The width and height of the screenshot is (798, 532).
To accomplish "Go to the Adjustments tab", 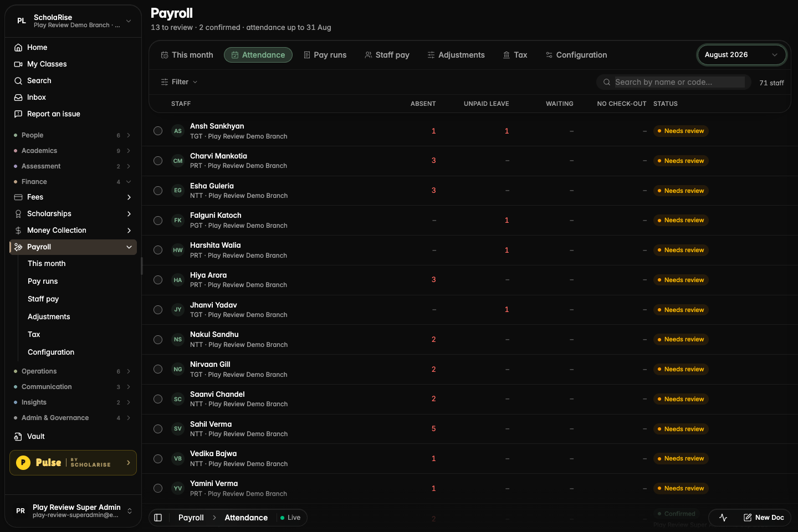I will (456, 55).
